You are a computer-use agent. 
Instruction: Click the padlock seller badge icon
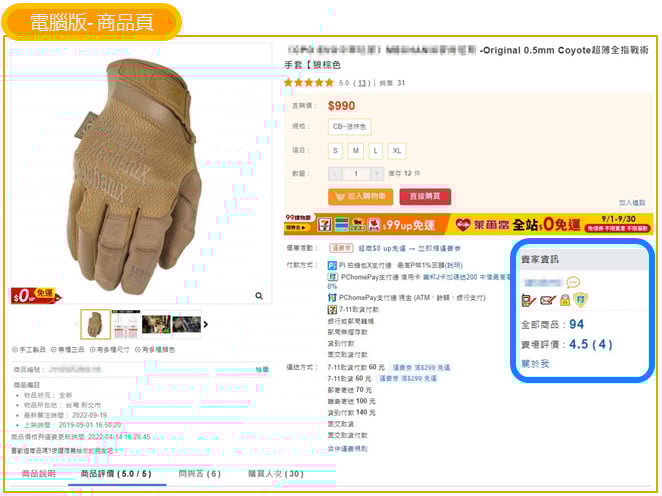point(565,300)
